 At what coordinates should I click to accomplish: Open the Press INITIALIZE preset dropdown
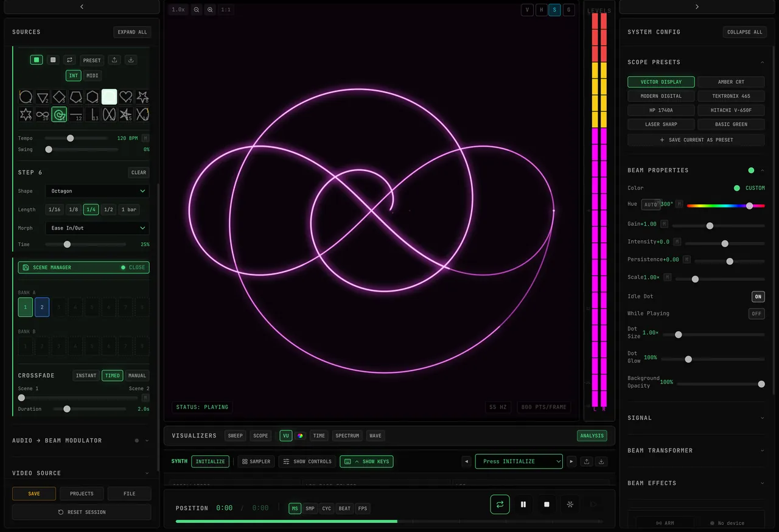point(519,461)
